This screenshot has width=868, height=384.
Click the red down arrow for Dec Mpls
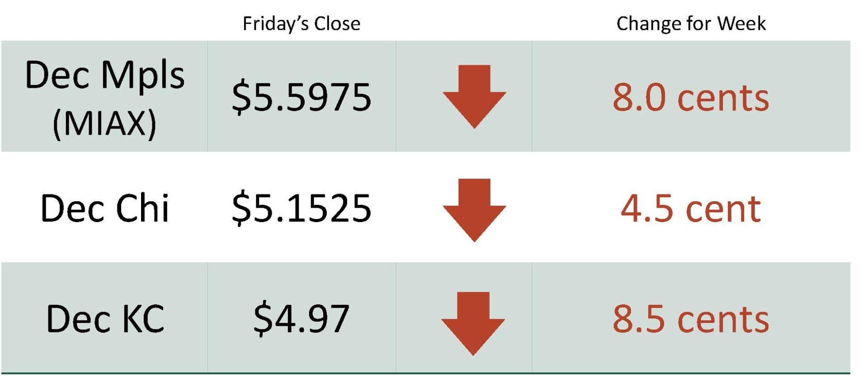tap(474, 95)
